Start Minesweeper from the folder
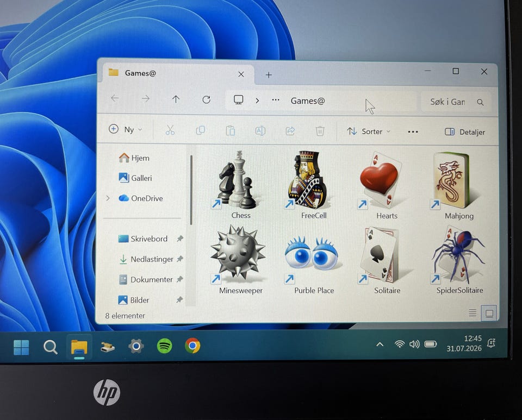The height and width of the screenshot is (420, 522). 238,260
